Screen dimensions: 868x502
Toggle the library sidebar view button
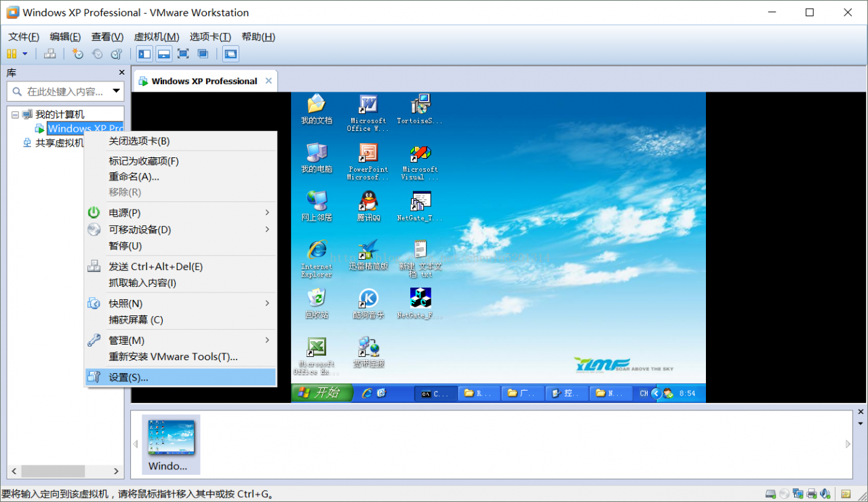coord(144,54)
